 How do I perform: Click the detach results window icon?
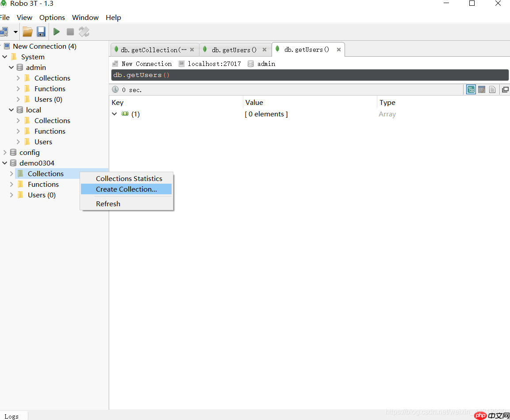[x=505, y=90]
